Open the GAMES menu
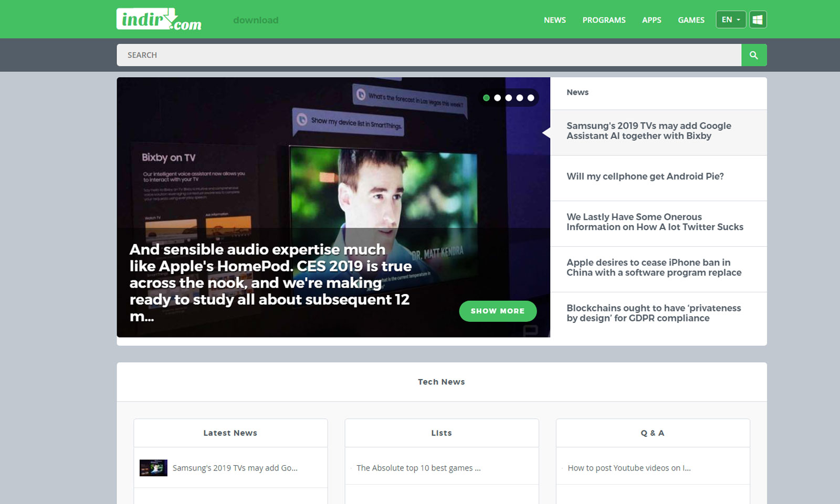840x504 pixels. click(691, 20)
